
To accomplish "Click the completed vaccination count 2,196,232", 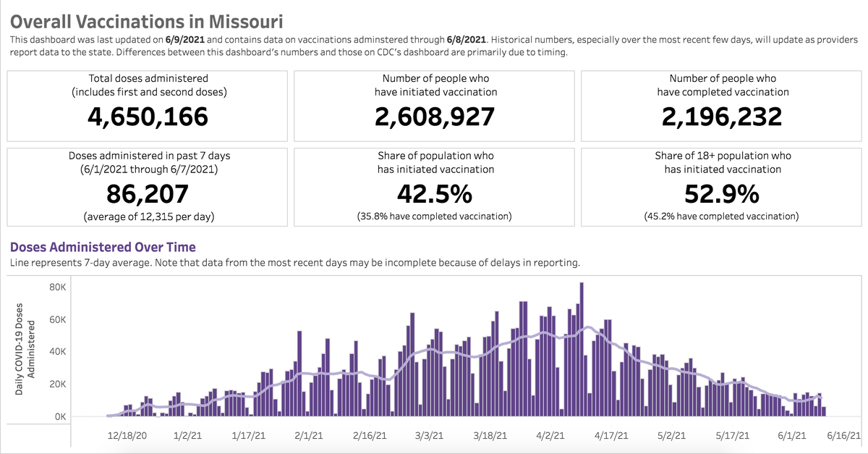I will pos(722,117).
